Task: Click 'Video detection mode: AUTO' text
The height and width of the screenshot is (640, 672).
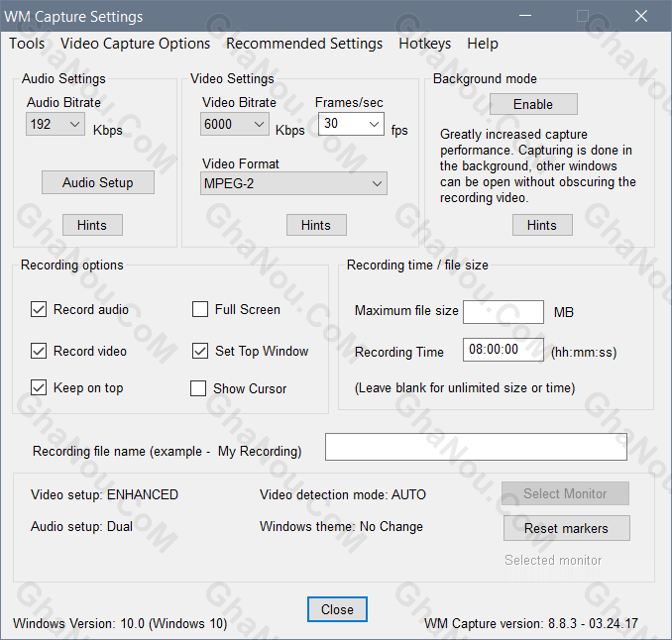Action: pos(343,494)
